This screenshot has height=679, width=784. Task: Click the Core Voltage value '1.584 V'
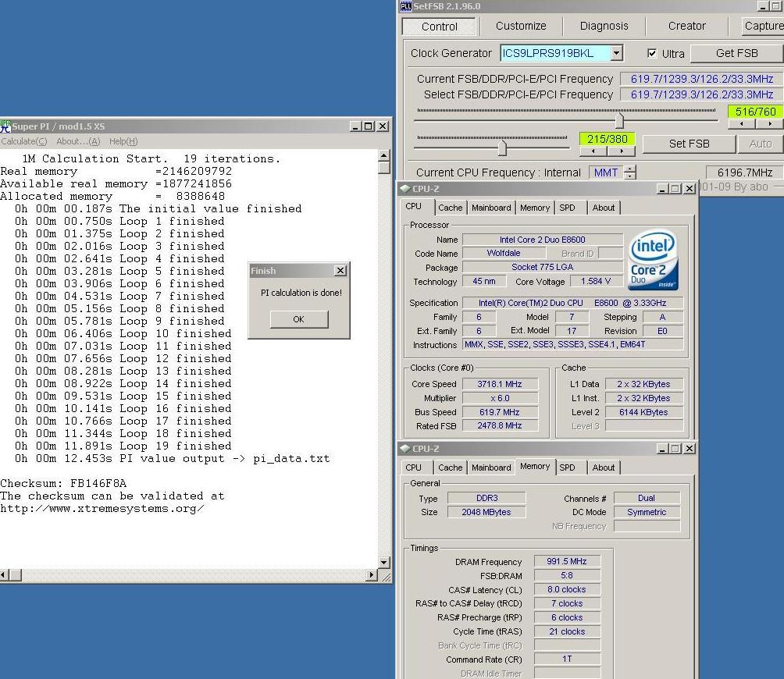tap(596, 281)
